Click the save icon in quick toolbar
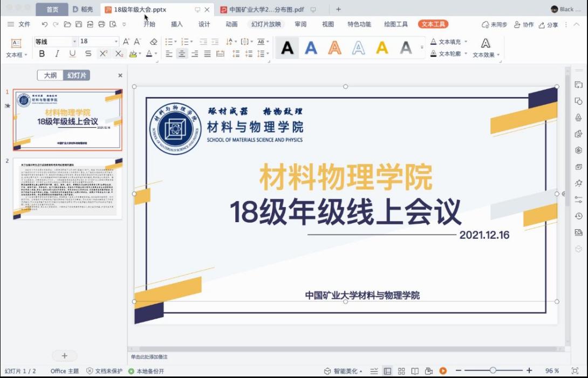Viewport: 588px width, 378px height. pos(79,24)
